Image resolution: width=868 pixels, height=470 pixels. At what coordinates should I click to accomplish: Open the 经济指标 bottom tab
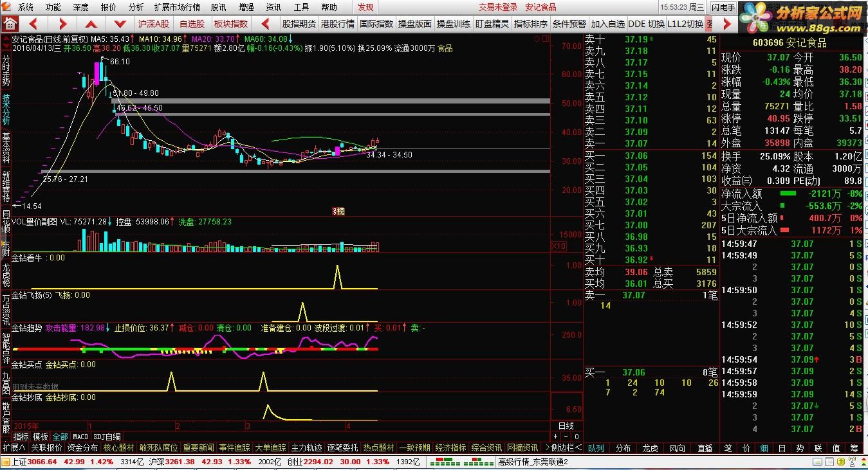point(450,447)
